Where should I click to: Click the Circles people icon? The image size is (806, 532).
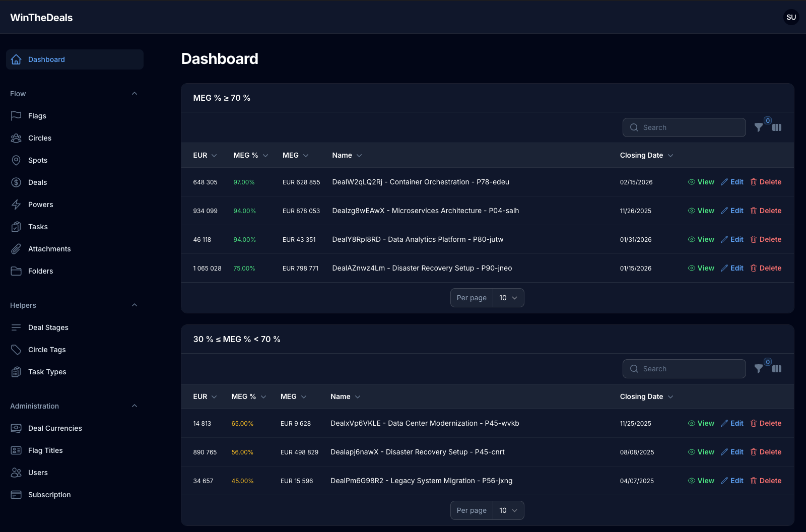click(x=16, y=138)
